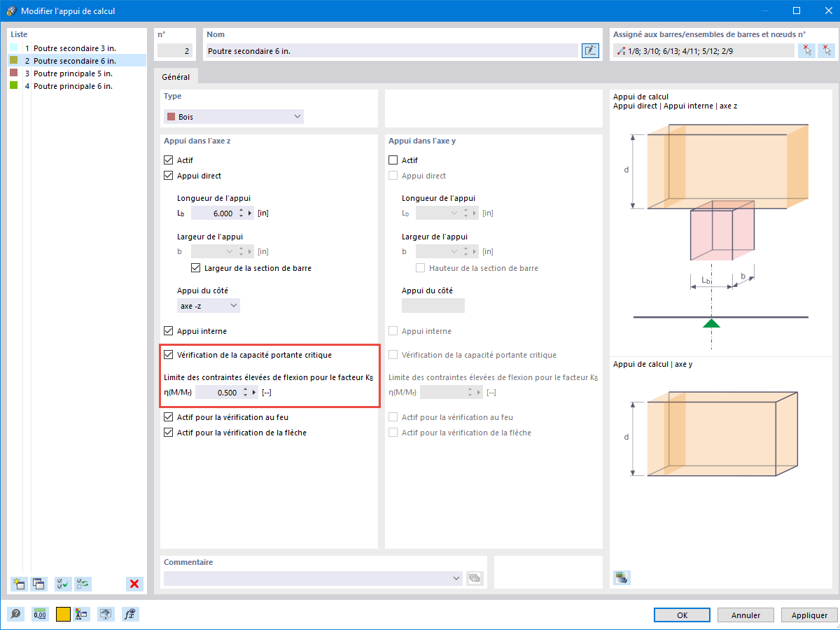
Task: Open units and decimal places settings
Action: point(40,615)
